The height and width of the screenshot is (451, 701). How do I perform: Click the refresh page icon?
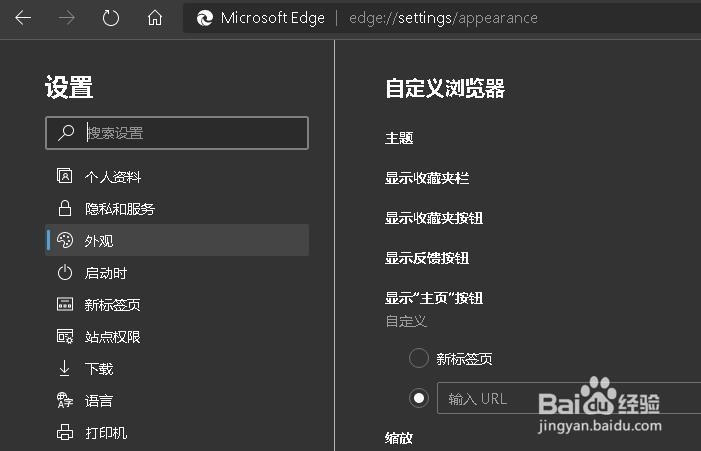click(x=110, y=18)
